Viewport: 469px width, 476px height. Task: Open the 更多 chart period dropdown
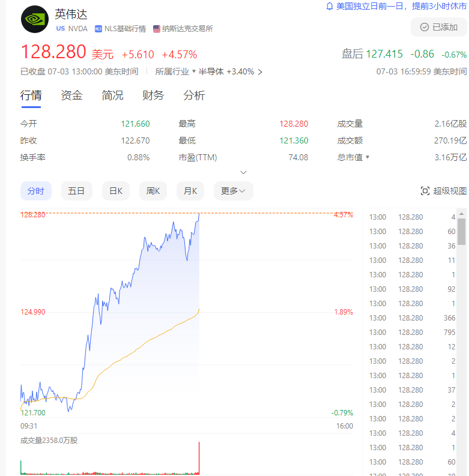(233, 191)
